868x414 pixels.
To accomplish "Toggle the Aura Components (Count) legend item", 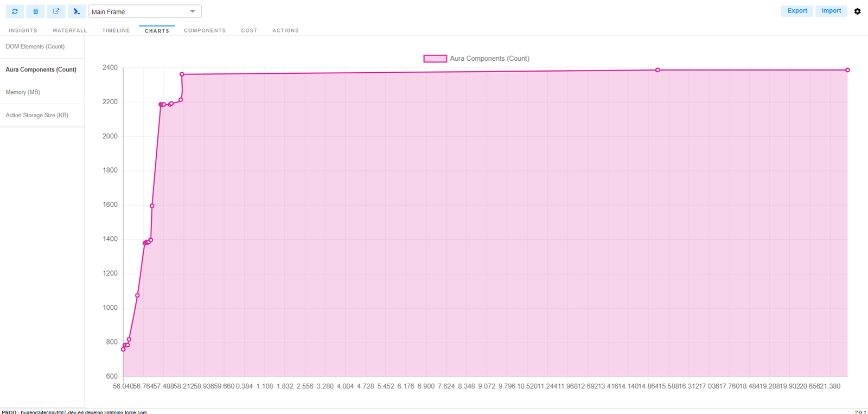I will click(x=476, y=59).
